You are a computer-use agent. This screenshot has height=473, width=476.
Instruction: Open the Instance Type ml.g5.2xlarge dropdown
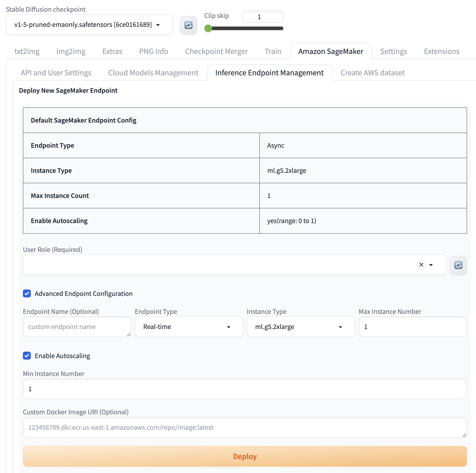(300, 327)
